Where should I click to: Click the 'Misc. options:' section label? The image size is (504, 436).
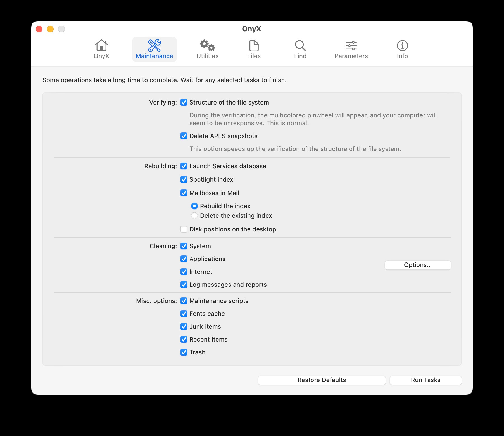156,301
